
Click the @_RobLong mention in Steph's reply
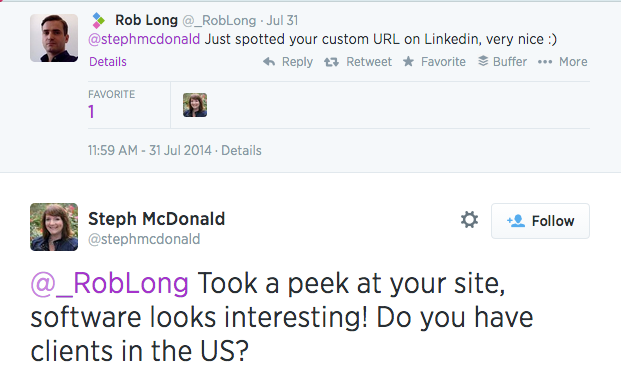(x=110, y=284)
